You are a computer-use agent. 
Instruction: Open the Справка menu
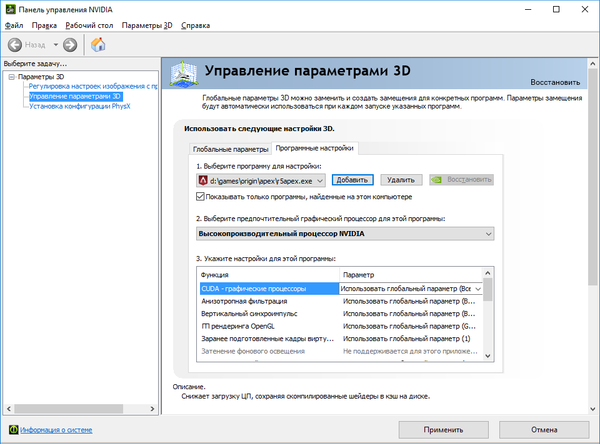196,25
